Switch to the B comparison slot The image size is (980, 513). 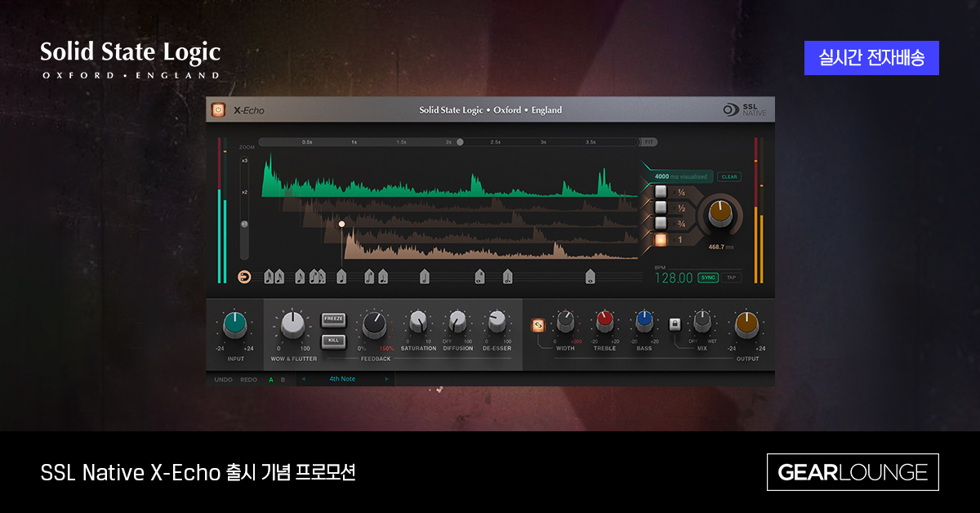[283, 379]
